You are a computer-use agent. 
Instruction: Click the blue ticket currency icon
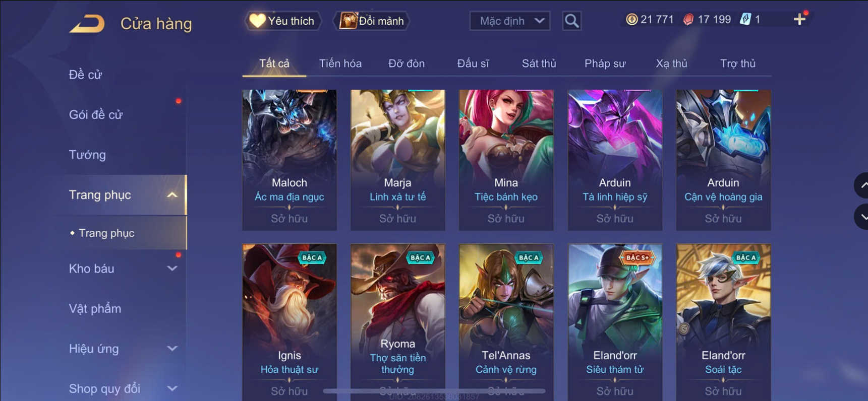click(x=745, y=20)
